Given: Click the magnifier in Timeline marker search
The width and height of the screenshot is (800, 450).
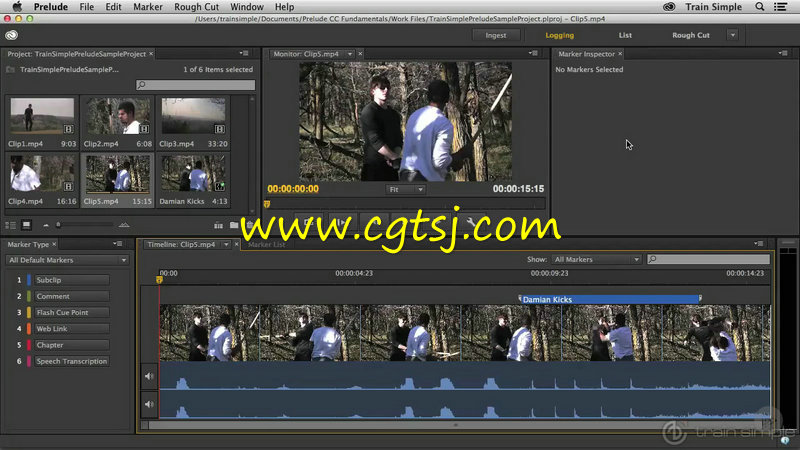Looking at the screenshot, I should click(x=653, y=259).
